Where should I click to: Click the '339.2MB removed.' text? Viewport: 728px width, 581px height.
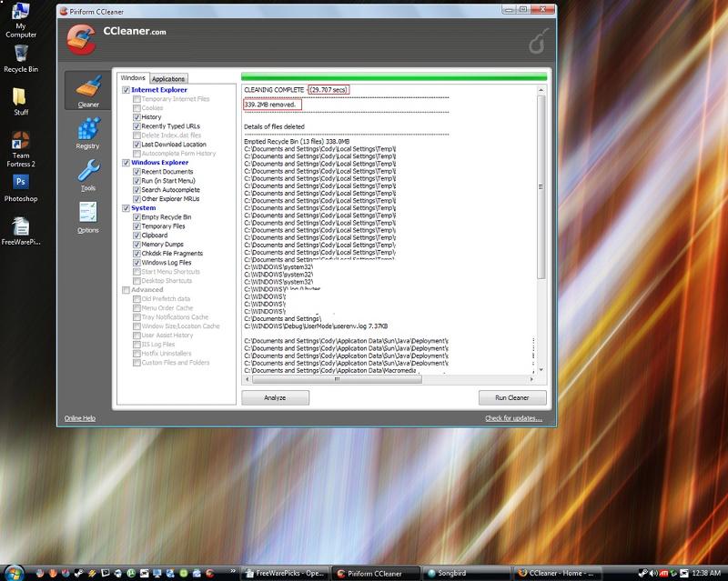[270, 105]
